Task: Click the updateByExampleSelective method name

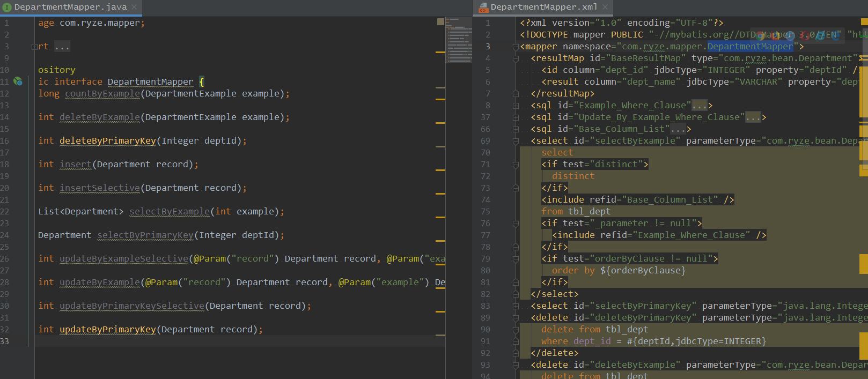Action: click(124, 259)
